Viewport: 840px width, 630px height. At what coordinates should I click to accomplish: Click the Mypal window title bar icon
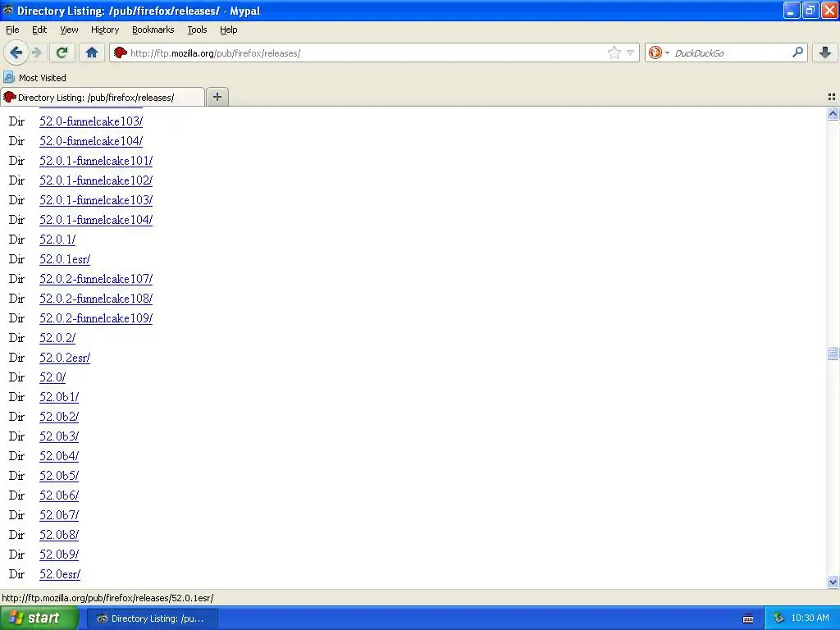point(8,10)
